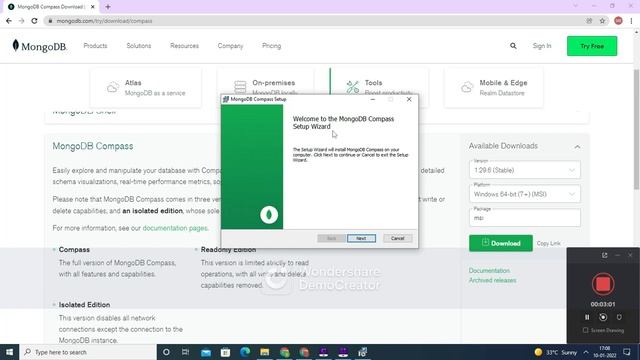Click the page vertical scrollbar
640x360 pixels.
(x=636, y=129)
